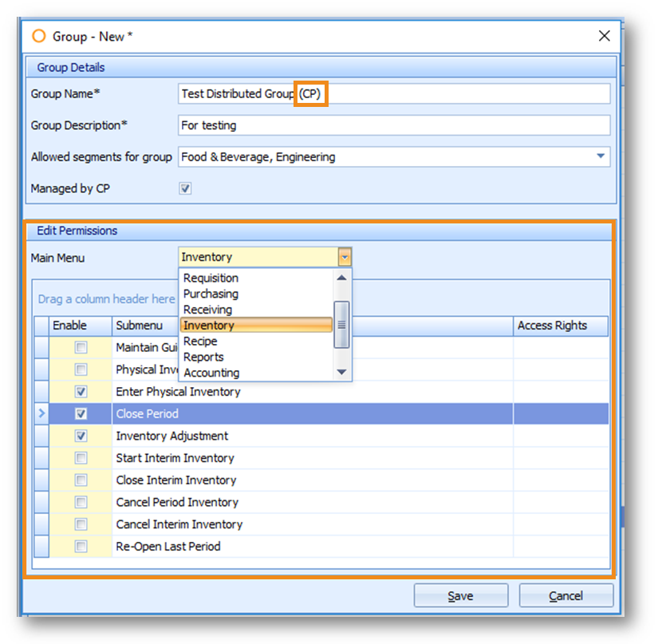Click the orange circle group icon in title bar

pos(38,36)
